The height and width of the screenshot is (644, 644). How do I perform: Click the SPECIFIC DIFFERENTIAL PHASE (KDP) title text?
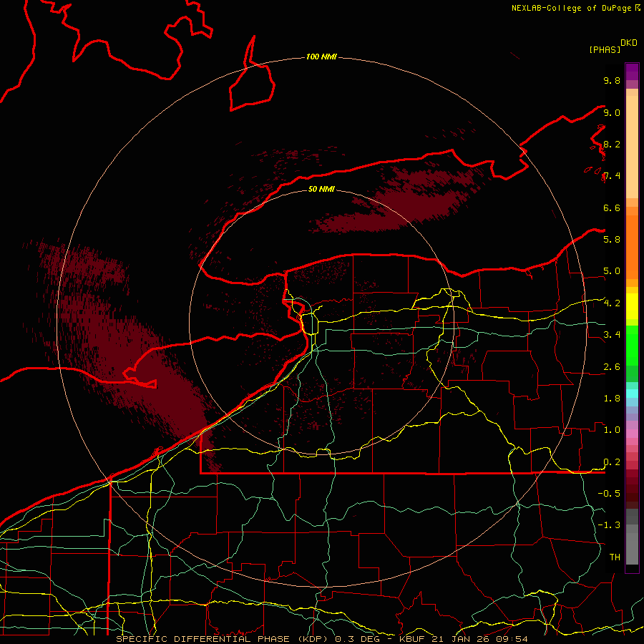223,639
